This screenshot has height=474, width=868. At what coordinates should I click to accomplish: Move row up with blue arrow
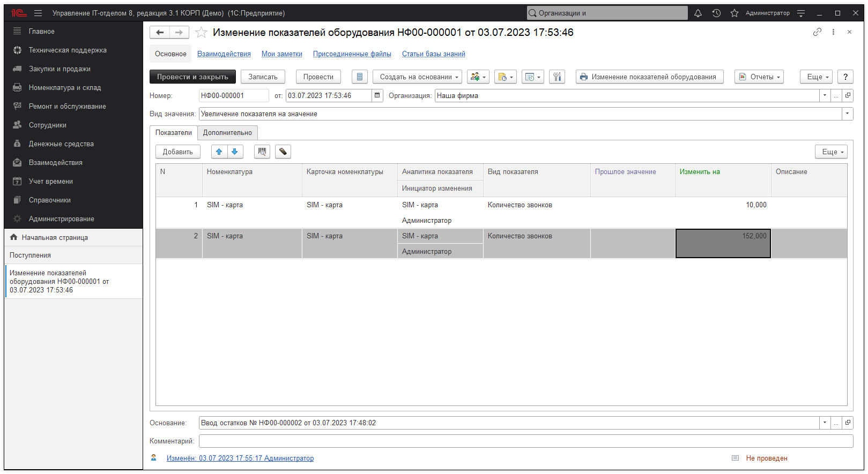coord(219,152)
